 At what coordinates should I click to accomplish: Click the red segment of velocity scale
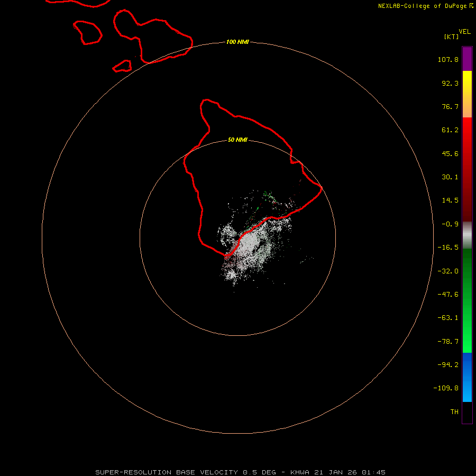pos(467,169)
